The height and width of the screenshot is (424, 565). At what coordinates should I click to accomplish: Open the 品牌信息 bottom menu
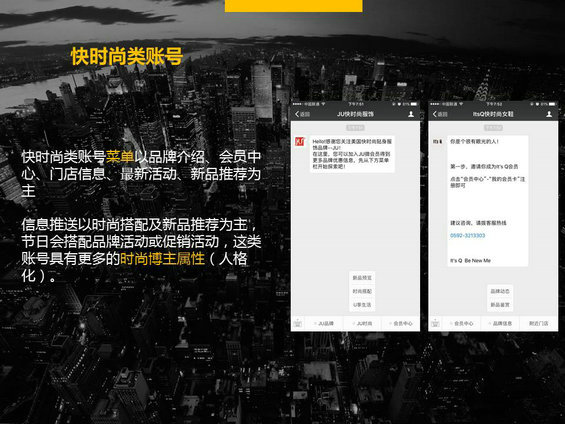coord(501,323)
